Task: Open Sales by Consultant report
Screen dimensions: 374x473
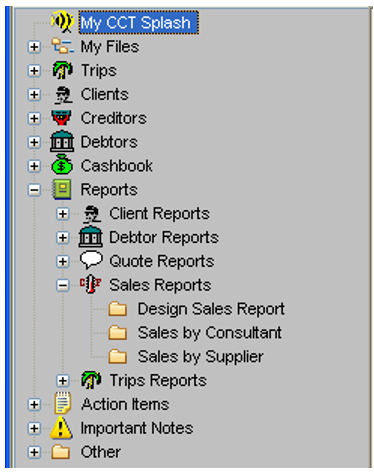Action: 210,333
